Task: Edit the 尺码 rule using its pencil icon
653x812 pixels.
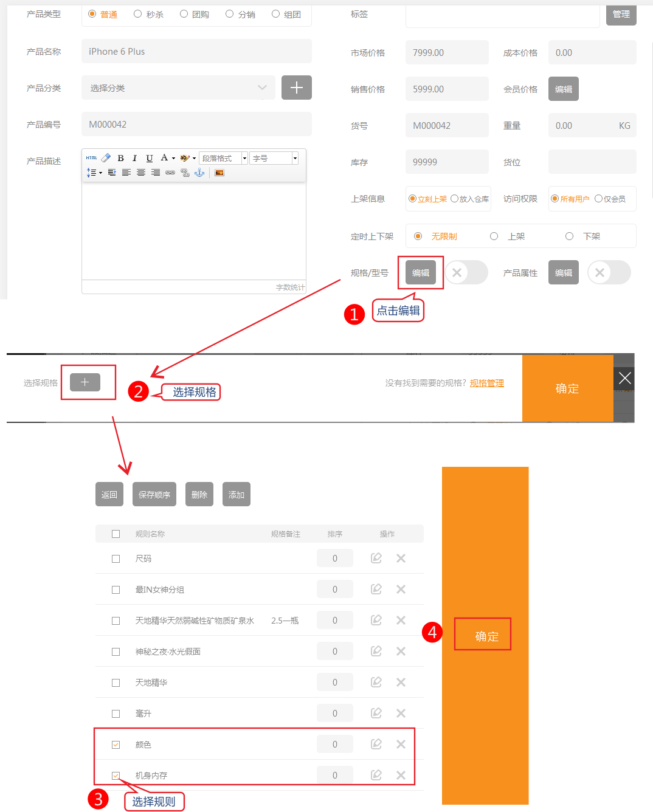Action: pyautogui.click(x=376, y=557)
